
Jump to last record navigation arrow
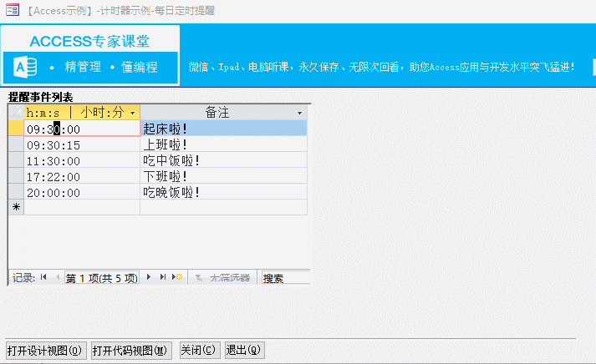point(163,277)
